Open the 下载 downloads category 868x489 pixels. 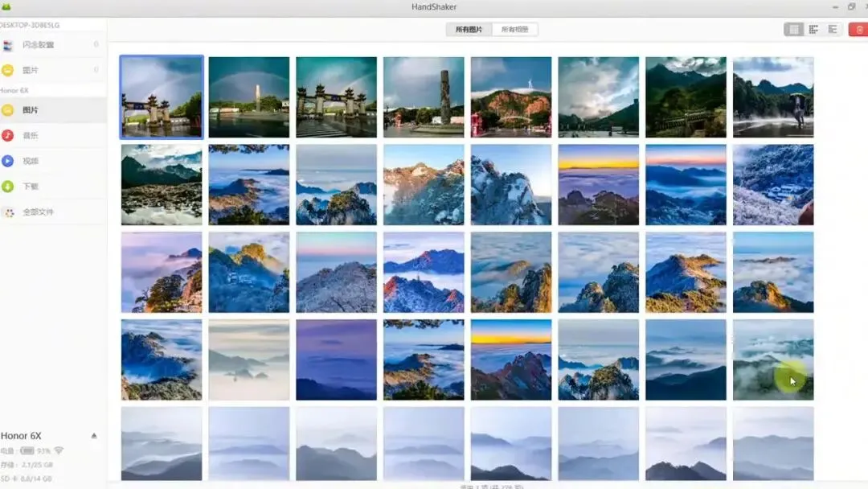pyautogui.click(x=52, y=187)
